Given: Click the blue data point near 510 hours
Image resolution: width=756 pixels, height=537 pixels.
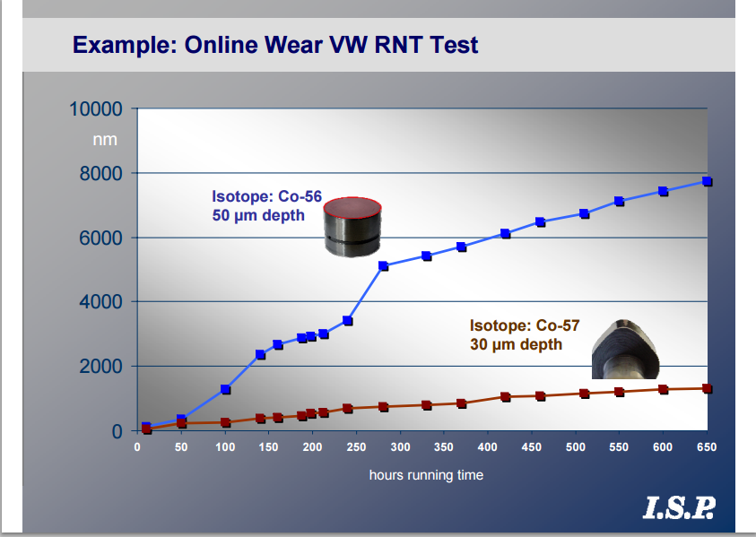Looking at the screenshot, I should pos(585,214).
